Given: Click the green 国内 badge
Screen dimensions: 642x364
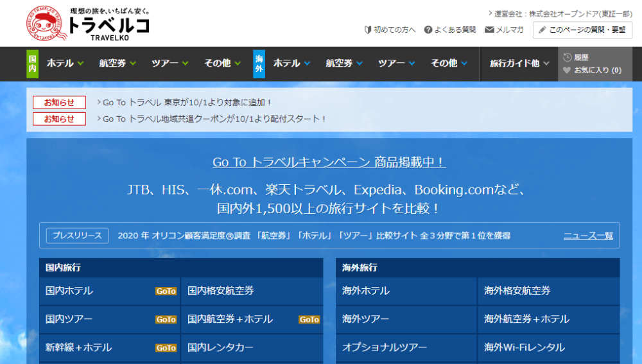Looking at the screenshot, I should tap(32, 64).
